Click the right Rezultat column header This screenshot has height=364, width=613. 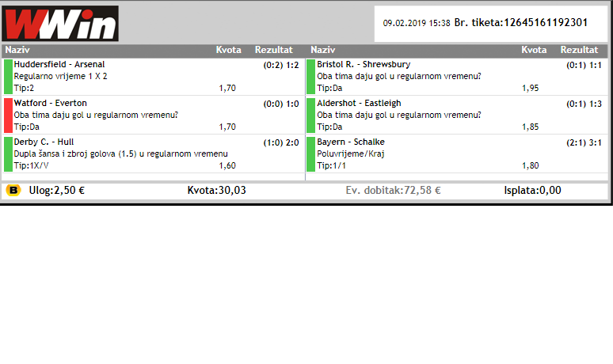[580, 50]
